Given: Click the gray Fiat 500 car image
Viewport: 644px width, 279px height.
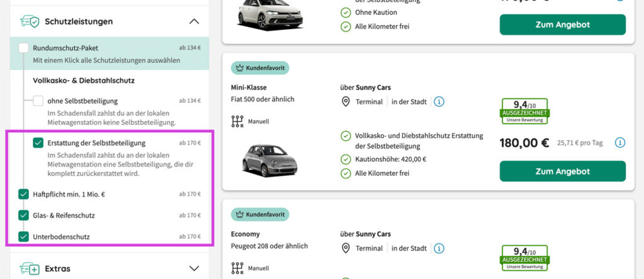Looking at the screenshot, I should pyautogui.click(x=270, y=160).
